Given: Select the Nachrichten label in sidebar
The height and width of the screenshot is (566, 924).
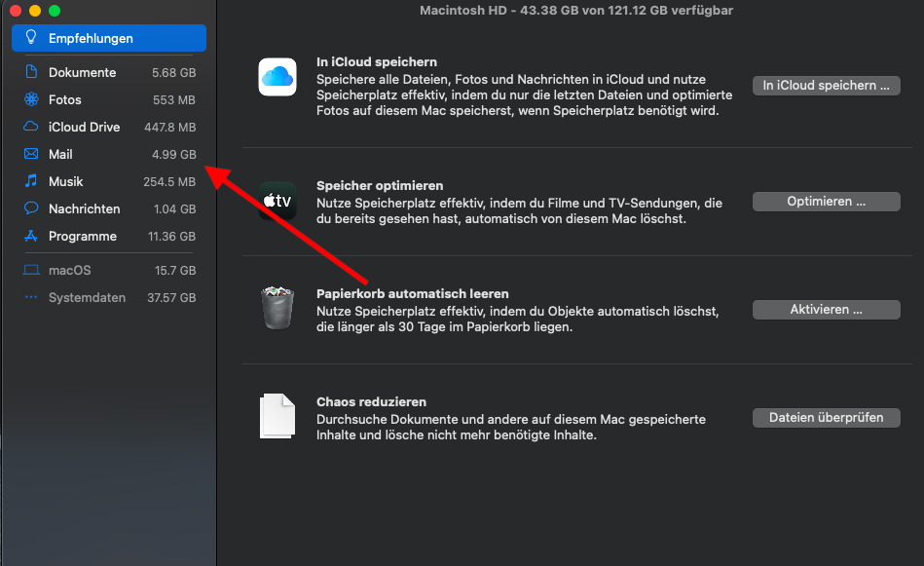Looking at the screenshot, I should 85,208.
